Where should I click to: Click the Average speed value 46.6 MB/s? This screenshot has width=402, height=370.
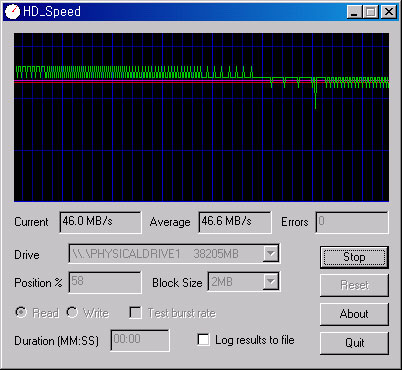point(235,222)
